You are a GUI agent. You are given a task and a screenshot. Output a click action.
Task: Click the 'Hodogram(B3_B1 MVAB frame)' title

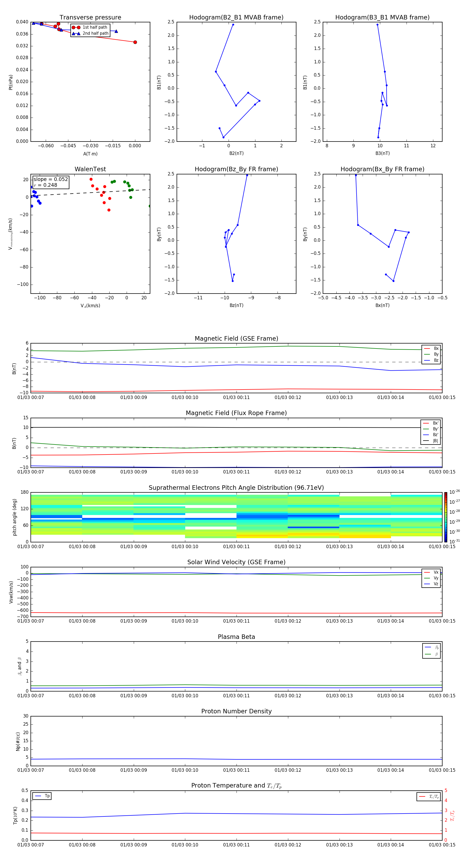(382, 18)
